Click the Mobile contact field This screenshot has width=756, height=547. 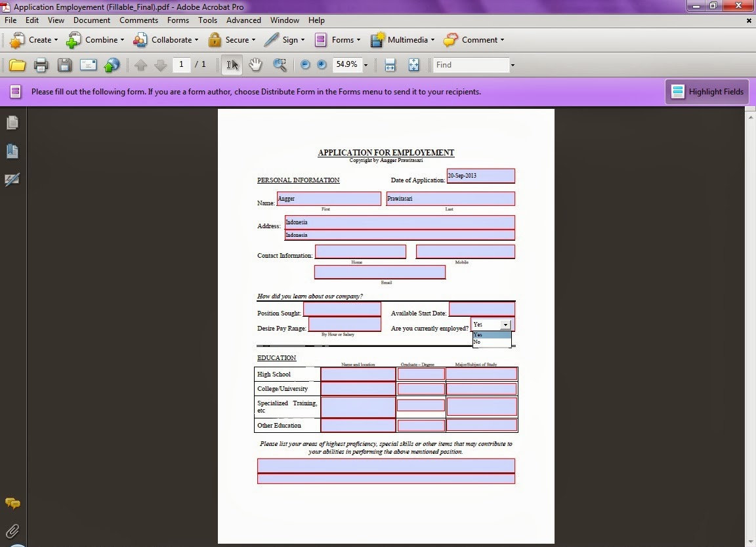pos(465,252)
